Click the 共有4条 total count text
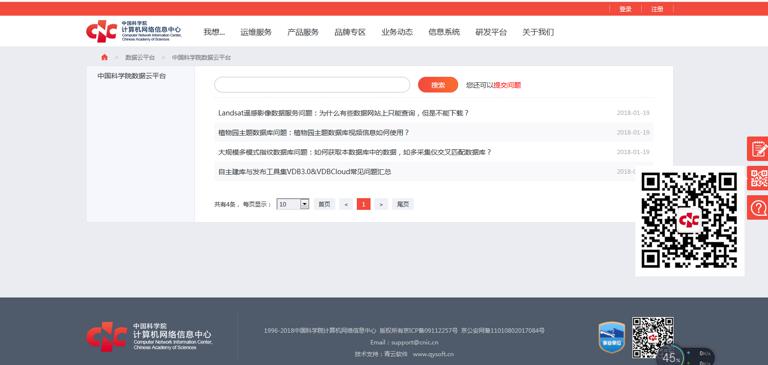 click(226, 204)
